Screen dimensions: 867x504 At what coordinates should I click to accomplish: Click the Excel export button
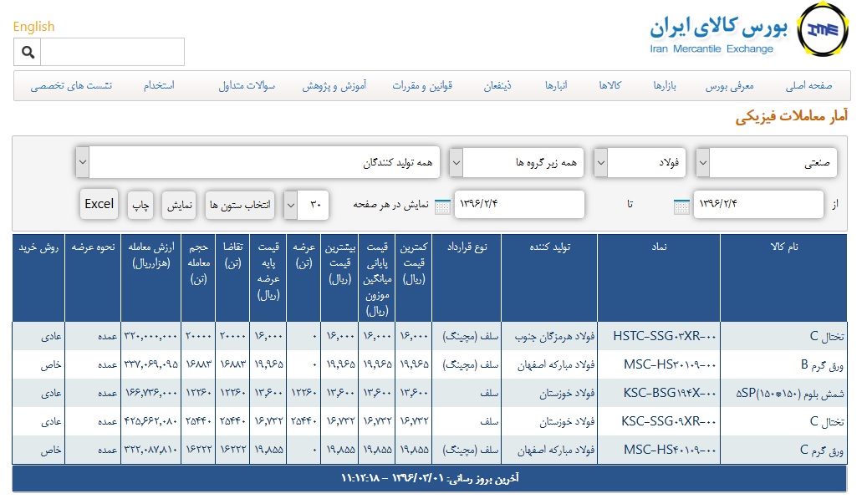[x=99, y=204]
